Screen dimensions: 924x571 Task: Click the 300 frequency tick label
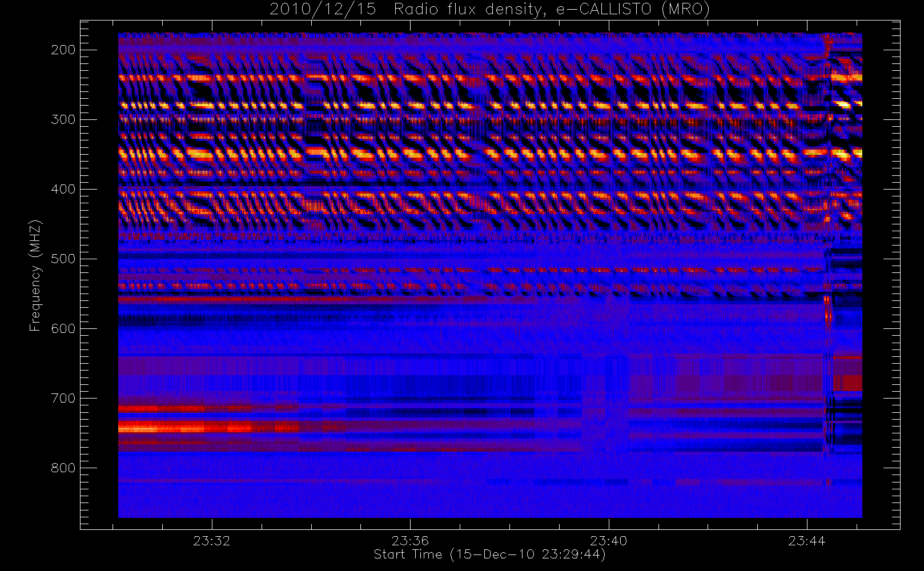[63, 119]
